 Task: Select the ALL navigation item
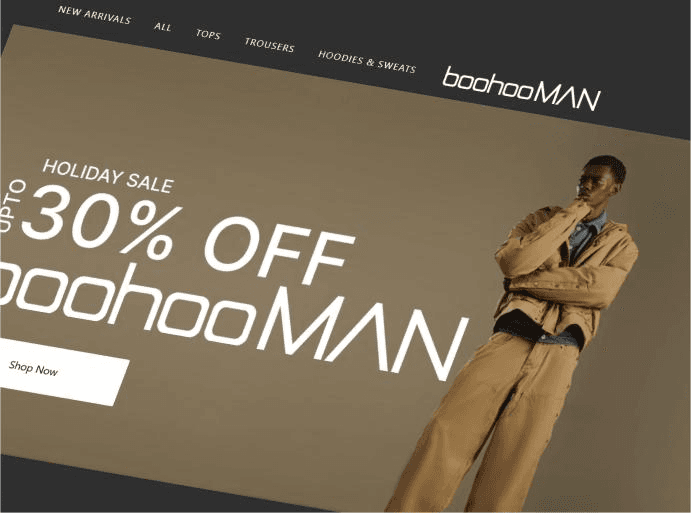pyautogui.click(x=163, y=27)
